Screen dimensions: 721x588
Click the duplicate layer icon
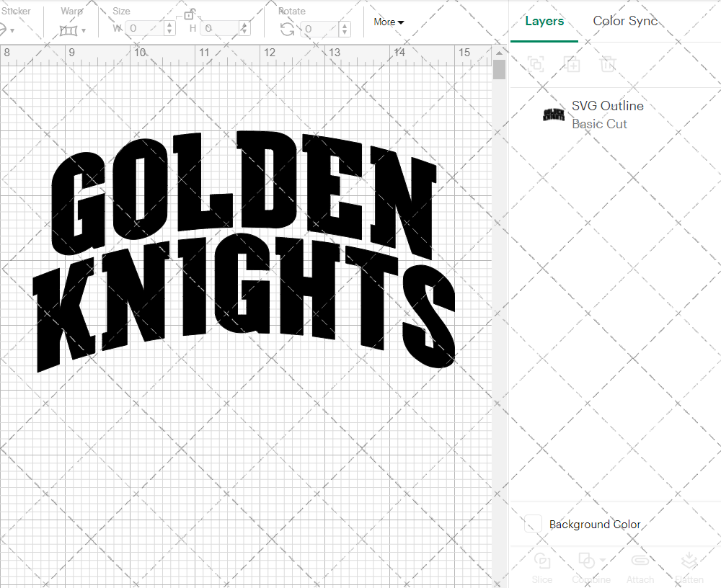[572, 64]
